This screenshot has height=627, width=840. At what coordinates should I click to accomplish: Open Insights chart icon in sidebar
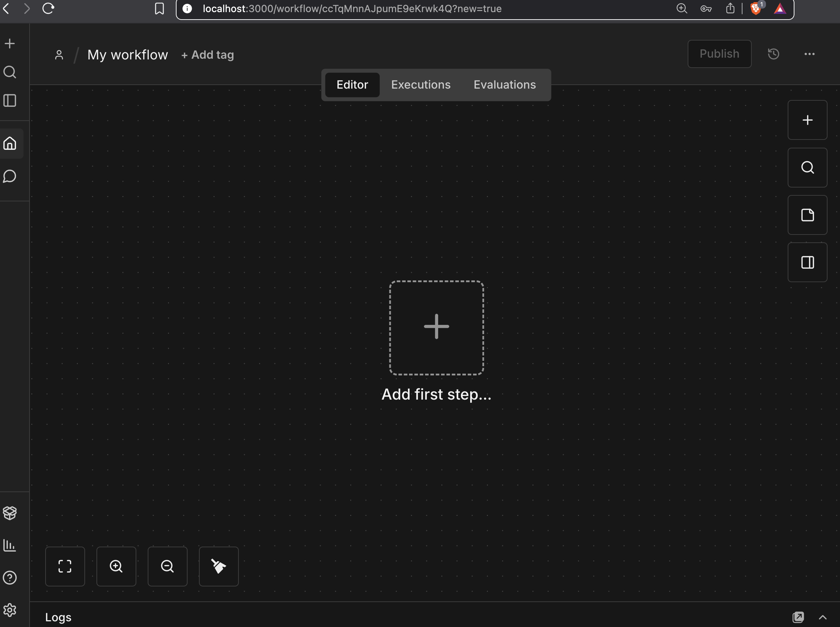coord(10,546)
